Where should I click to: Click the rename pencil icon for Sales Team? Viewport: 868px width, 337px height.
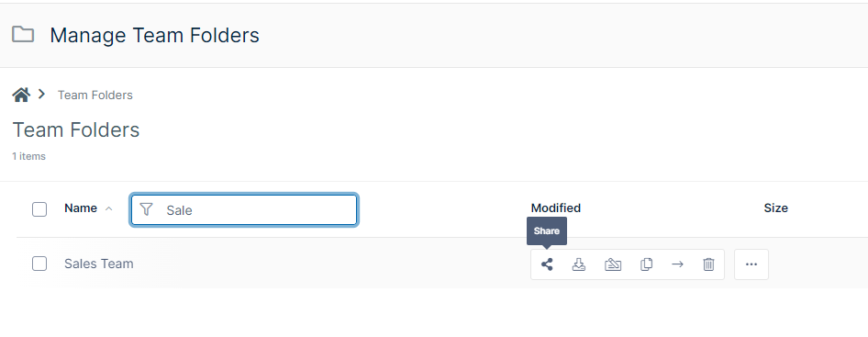coord(613,264)
